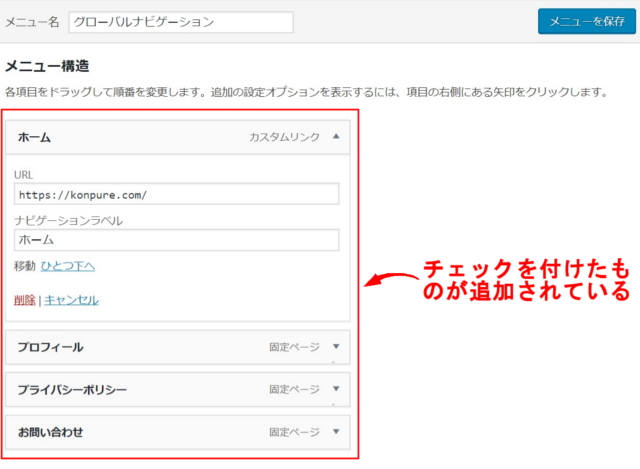Click the キャンセル link

pos(71,300)
